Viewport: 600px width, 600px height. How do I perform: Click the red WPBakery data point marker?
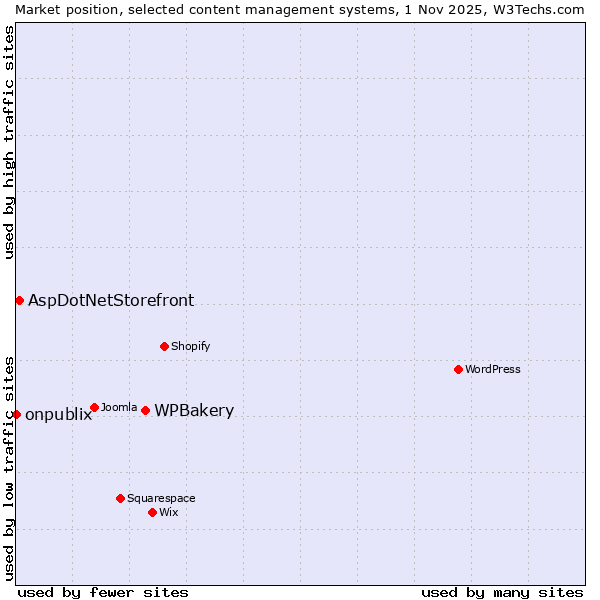145,410
